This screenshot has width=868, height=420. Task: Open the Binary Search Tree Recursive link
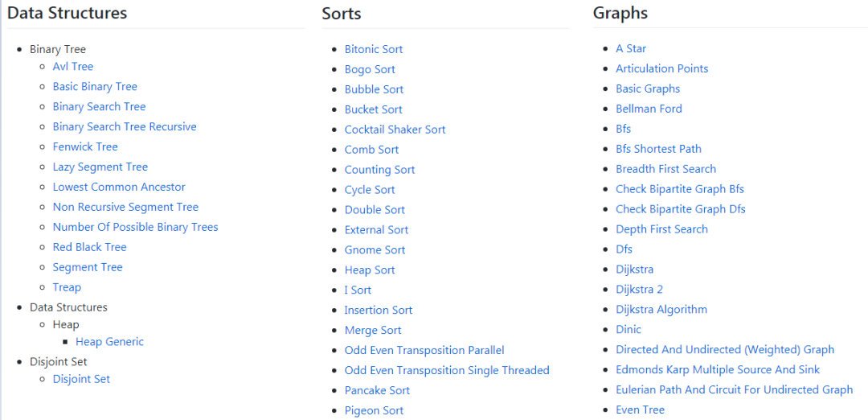click(x=125, y=126)
